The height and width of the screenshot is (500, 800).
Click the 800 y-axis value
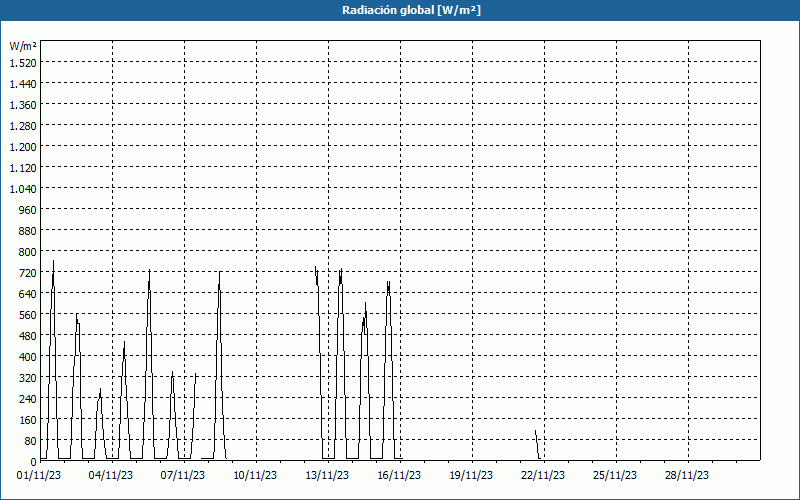click(x=28, y=252)
